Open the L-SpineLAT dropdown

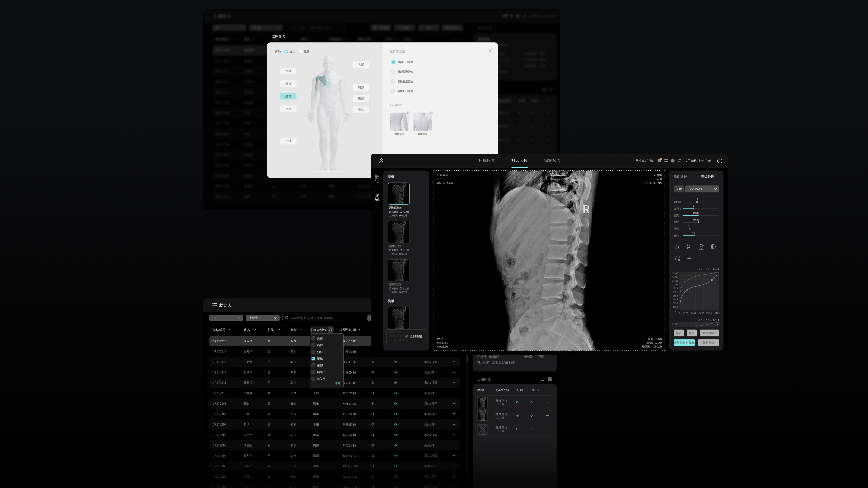[x=702, y=189]
